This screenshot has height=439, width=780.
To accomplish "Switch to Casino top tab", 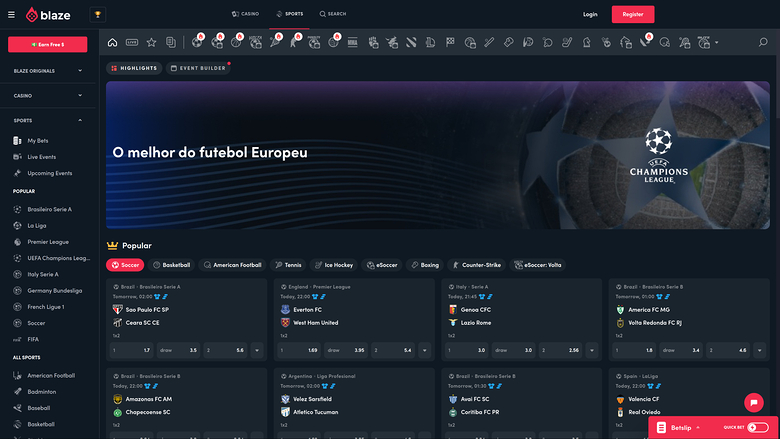I will [x=245, y=14].
